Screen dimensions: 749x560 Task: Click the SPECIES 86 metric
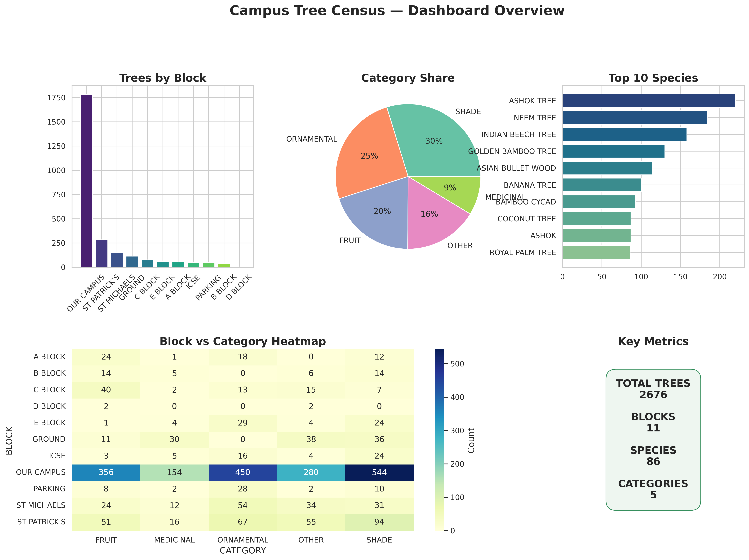[x=653, y=456]
